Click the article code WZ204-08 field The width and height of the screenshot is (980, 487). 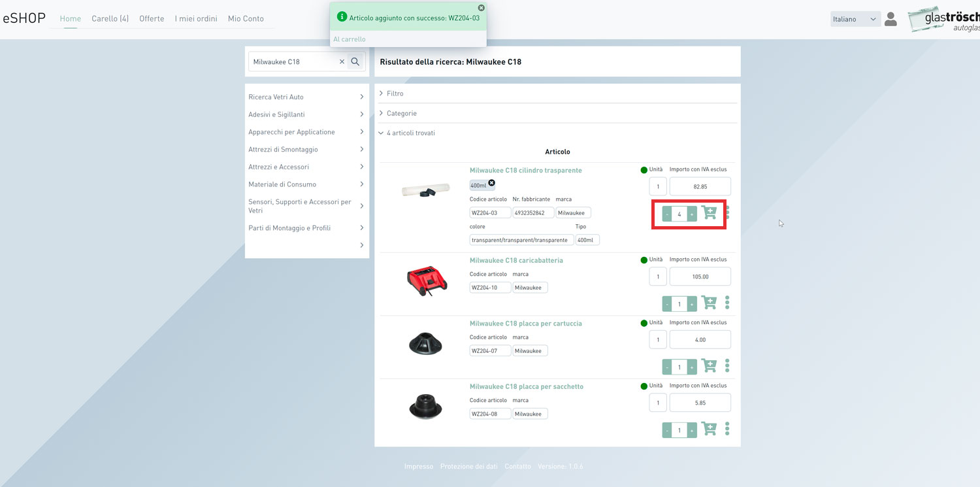490,414
